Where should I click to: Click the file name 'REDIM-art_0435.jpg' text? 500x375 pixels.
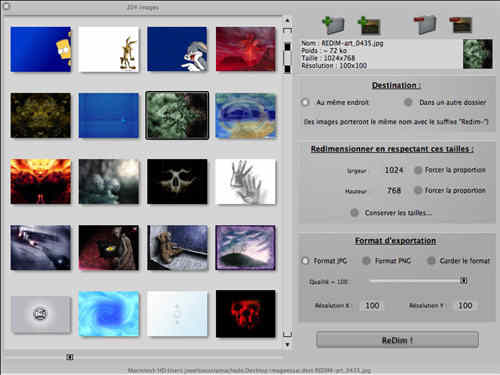[352, 43]
